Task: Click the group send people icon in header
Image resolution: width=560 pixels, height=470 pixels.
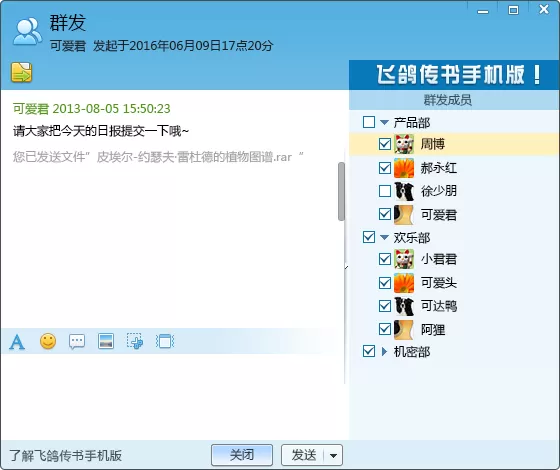Action: pos(27,31)
